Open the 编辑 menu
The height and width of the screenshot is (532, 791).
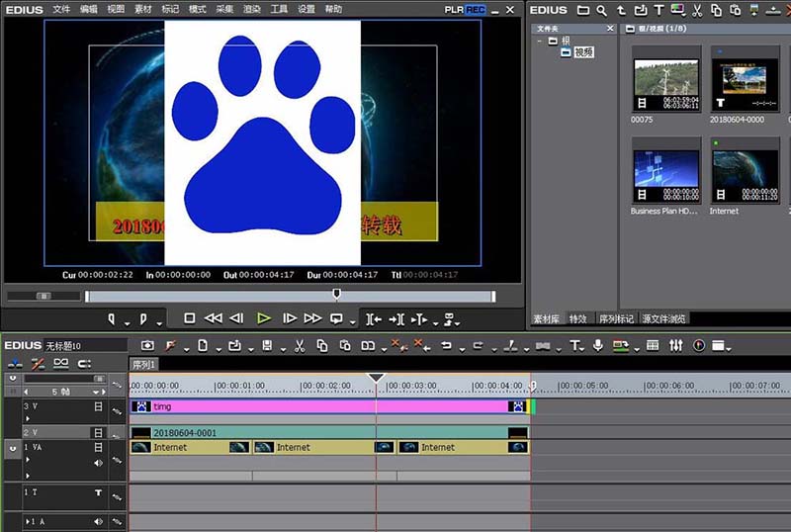coord(89,9)
